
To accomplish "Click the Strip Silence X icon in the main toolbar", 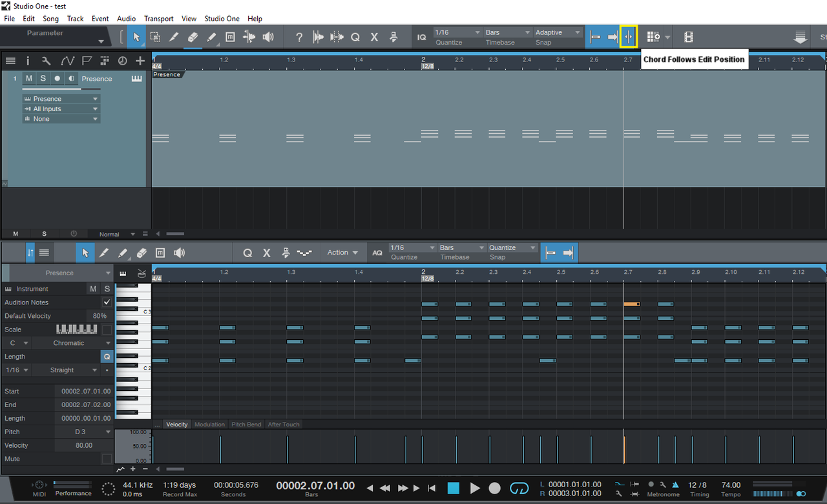I will (374, 37).
